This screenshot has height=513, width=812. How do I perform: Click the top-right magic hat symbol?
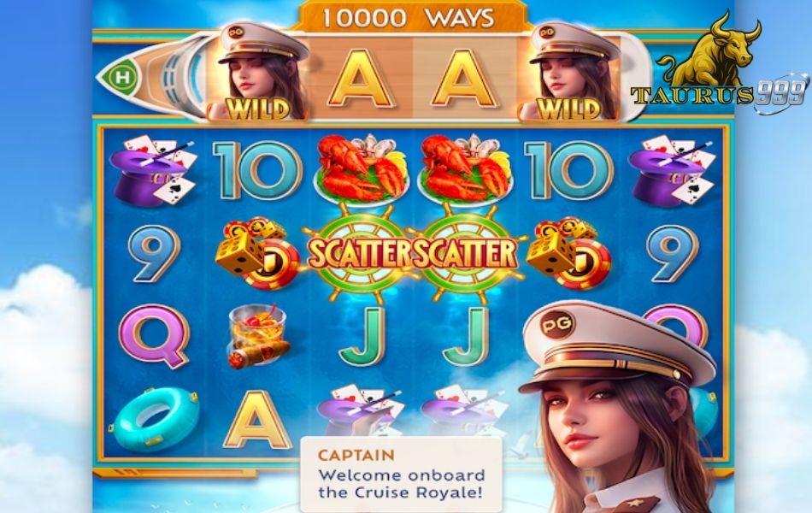pyautogui.click(x=671, y=170)
